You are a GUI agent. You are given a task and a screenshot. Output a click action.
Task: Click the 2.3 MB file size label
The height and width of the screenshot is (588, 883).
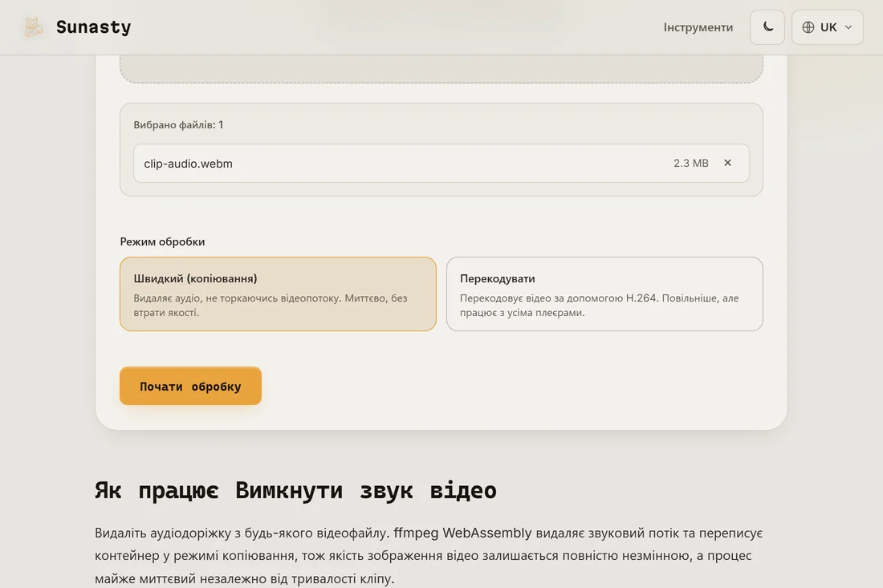[x=691, y=163]
